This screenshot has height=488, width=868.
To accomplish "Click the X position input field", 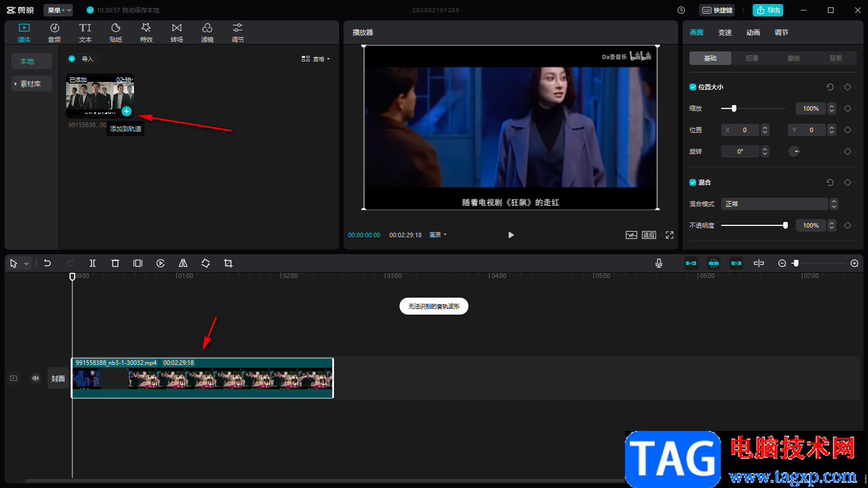I will click(740, 130).
